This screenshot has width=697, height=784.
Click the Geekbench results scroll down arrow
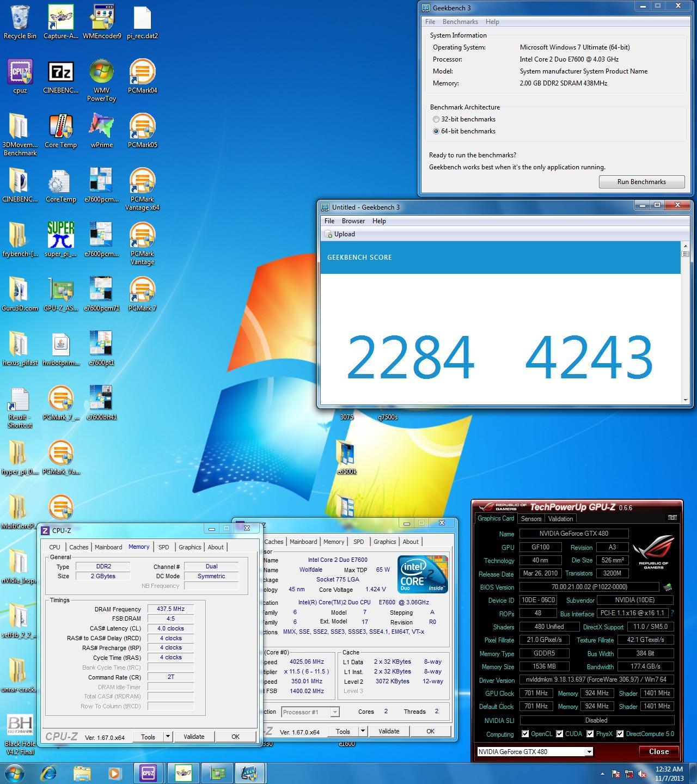coord(685,400)
